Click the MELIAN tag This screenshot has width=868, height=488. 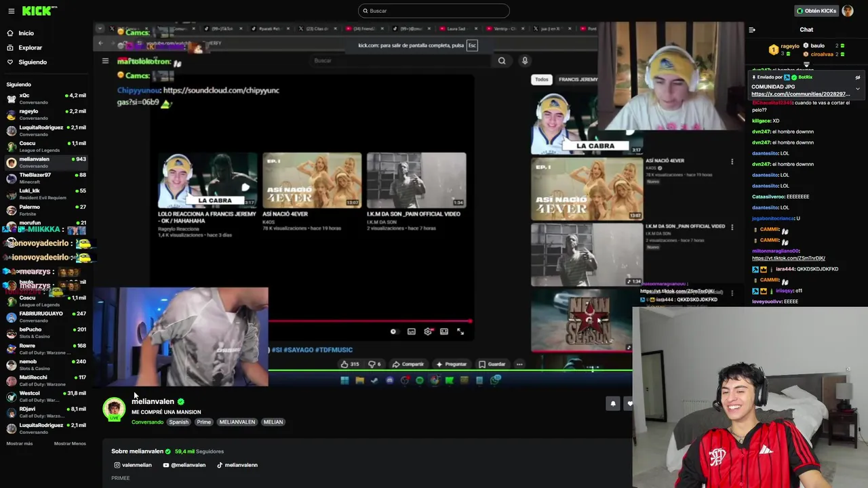273,422
